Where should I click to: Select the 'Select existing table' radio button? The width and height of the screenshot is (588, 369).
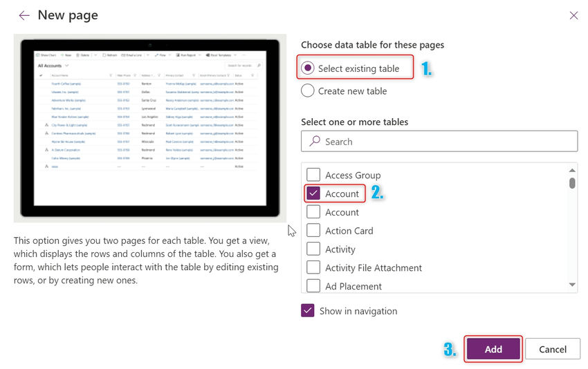(308, 68)
